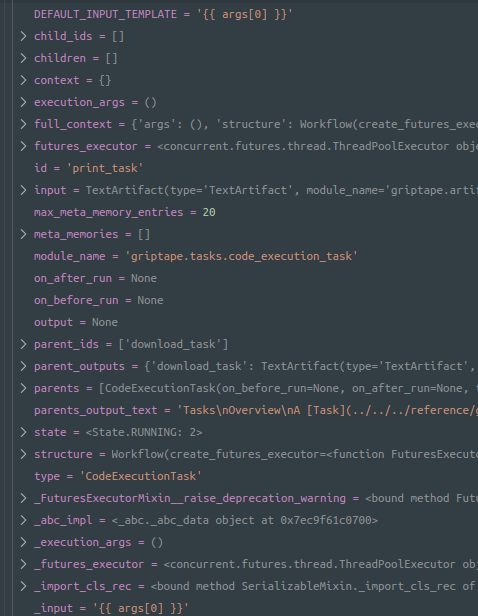Expand the full_context variable
This screenshot has height=616, width=478.
click(x=23, y=124)
